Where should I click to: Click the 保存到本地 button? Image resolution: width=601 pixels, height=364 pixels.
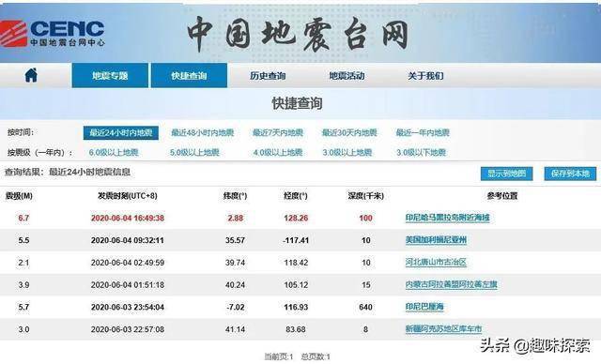tap(570, 174)
